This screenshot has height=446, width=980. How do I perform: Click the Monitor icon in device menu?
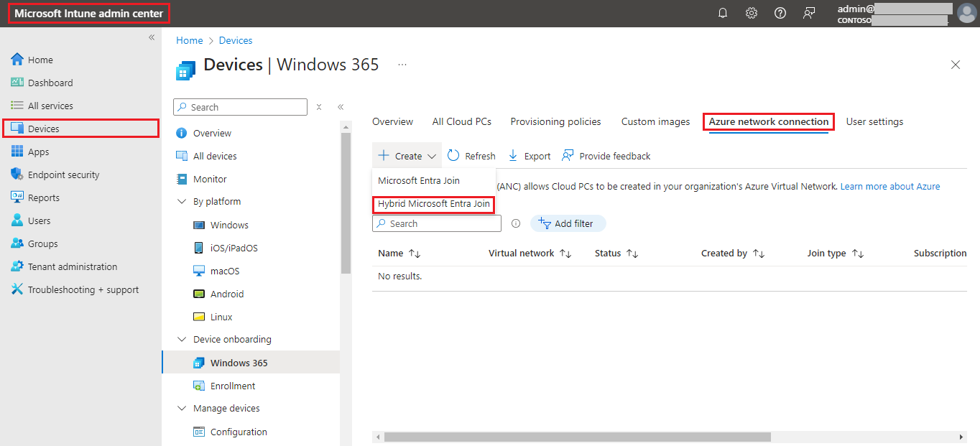(x=182, y=179)
